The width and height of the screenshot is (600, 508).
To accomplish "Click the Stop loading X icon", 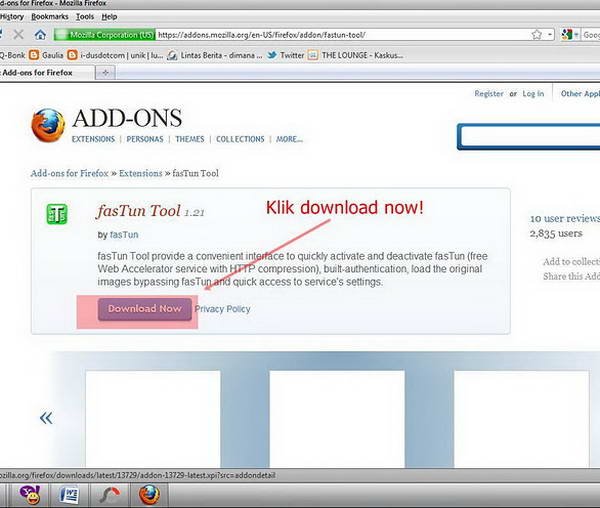I will coord(19,34).
